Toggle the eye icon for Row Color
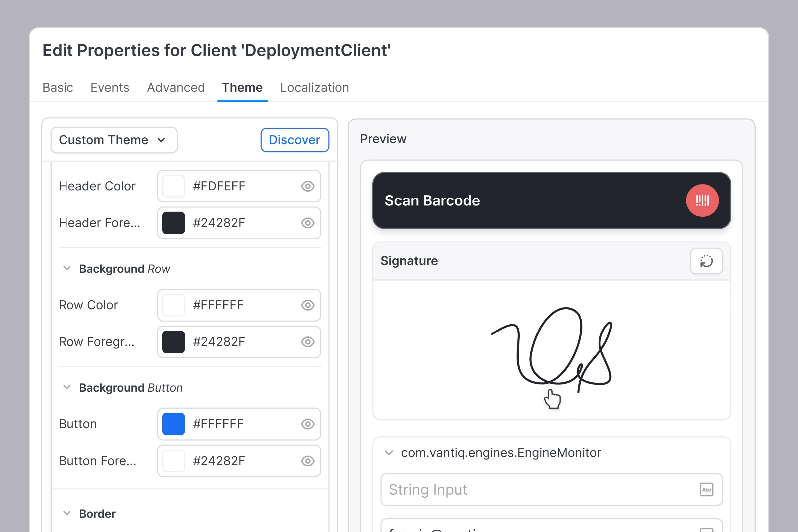 pos(307,305)
